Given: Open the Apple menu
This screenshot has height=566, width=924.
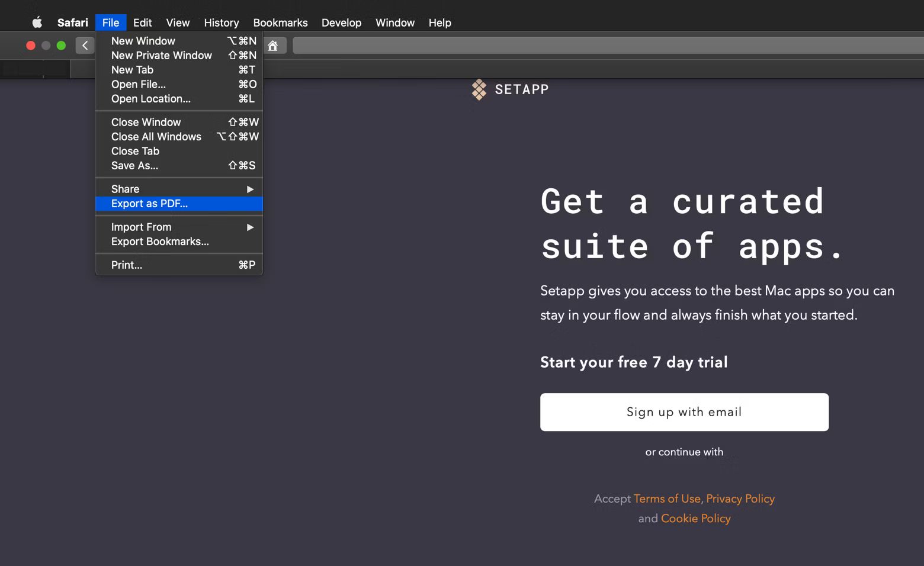Looking at the screenshot, I should (x=37, y=22).
